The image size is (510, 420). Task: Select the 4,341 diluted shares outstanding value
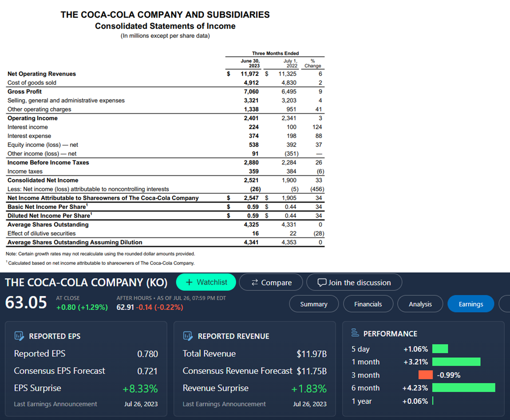click(x=251, y=242)
